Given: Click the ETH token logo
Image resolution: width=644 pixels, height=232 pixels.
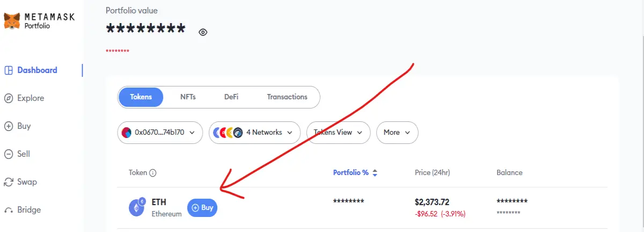Looking at the screenshot, I should click(x=137, y=207).
